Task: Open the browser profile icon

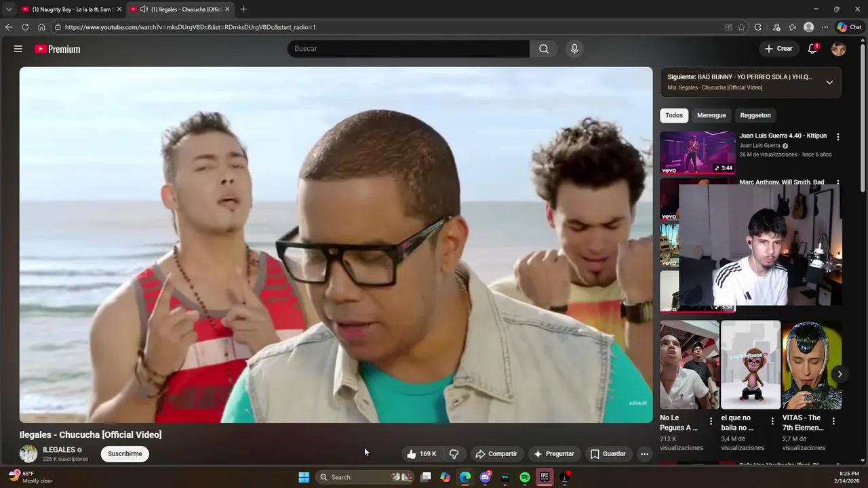Action: 808,27
